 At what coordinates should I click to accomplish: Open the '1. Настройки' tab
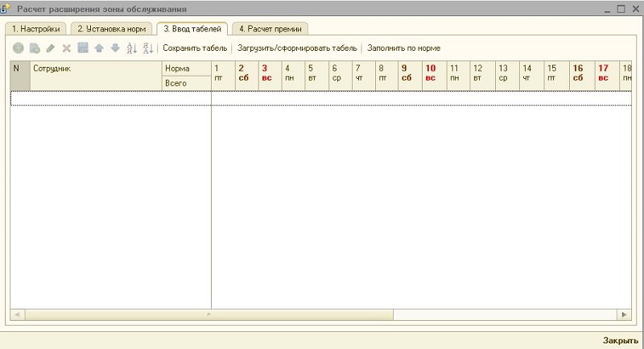[x=35, y=29]
